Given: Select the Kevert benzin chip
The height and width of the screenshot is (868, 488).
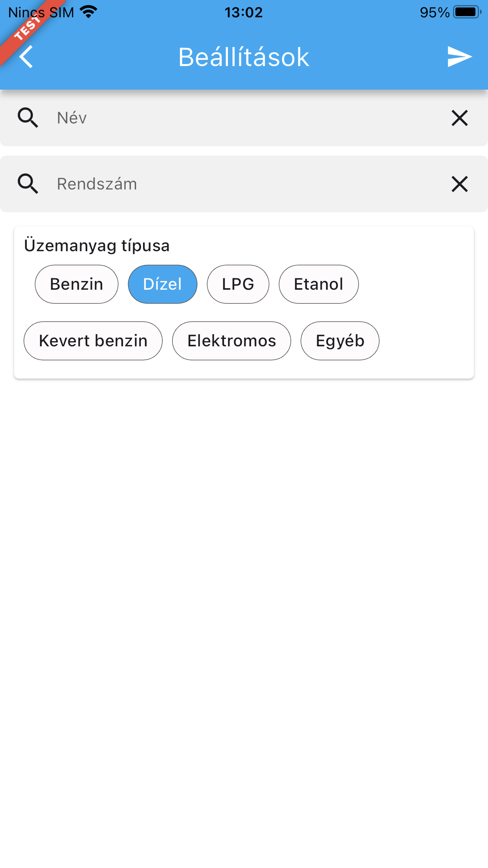Looking at the screenshot, I should 93,341.
